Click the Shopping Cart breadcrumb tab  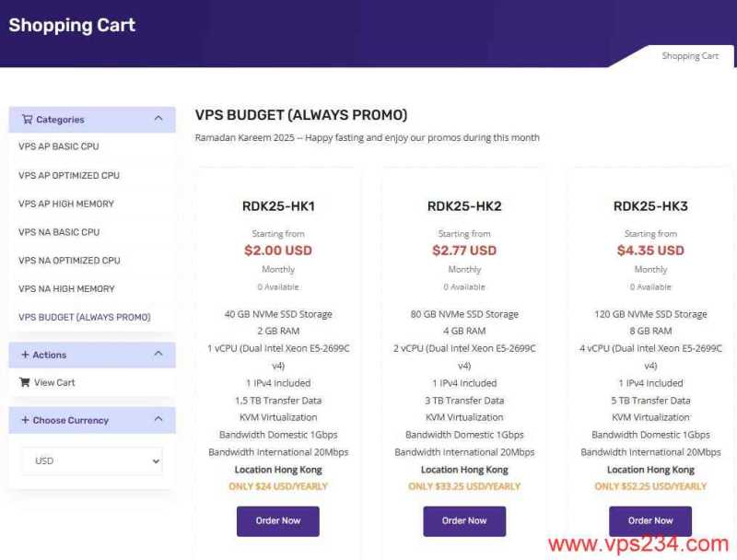click(x=690, y=56)
